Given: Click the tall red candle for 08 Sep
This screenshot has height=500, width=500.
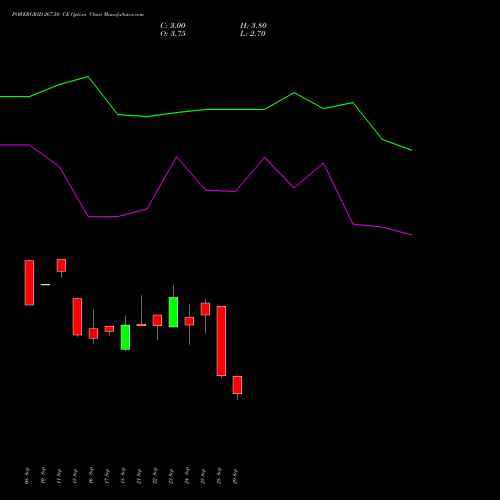Looking at the screenshot, I should (29, 283).
